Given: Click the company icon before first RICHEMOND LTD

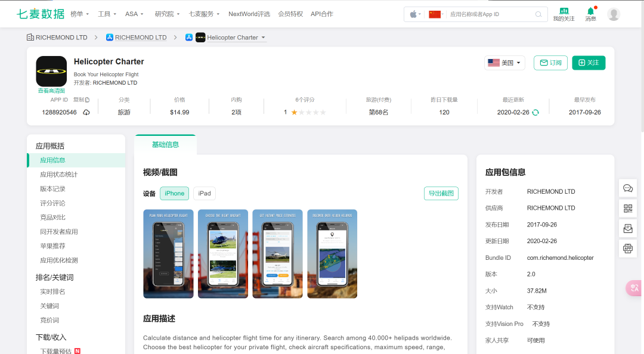Looking at the screenshot, I should [x=30, y=38].
